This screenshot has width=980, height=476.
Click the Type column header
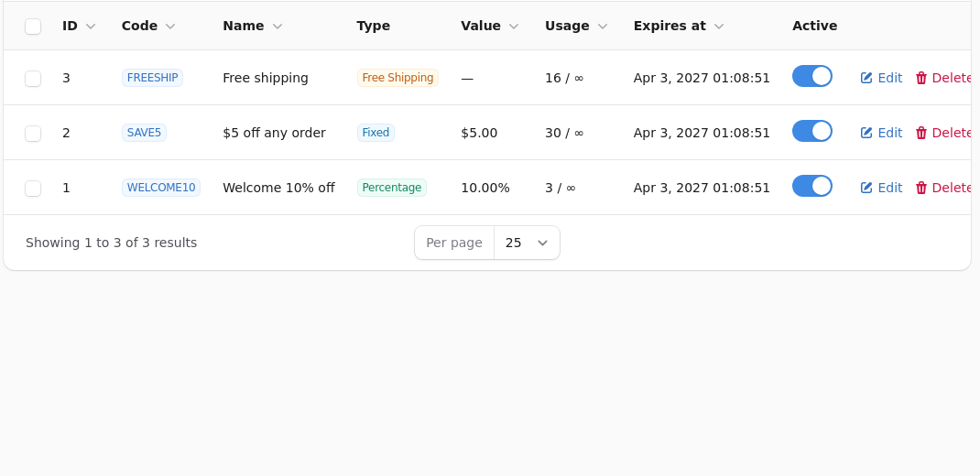(373, 27)
